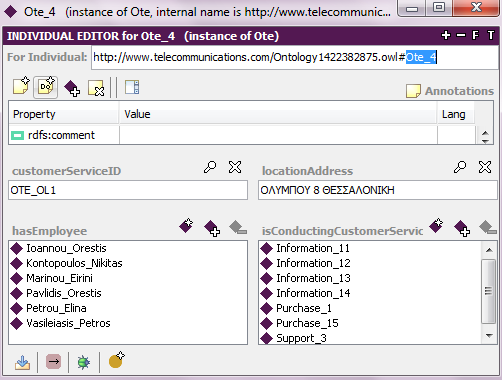Click the create annotation value icon
Viewport: 502px width, 380px height.
tap(21, 86)
